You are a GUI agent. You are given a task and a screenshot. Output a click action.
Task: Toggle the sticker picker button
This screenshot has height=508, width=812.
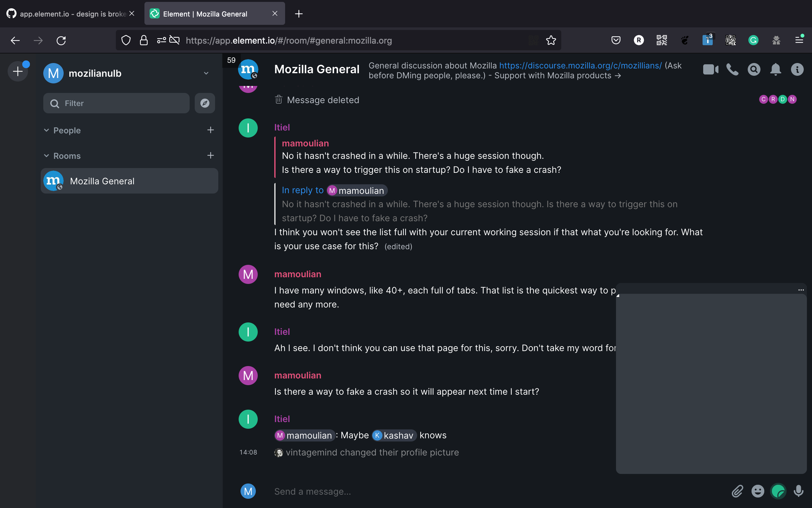tap(778, 491)
